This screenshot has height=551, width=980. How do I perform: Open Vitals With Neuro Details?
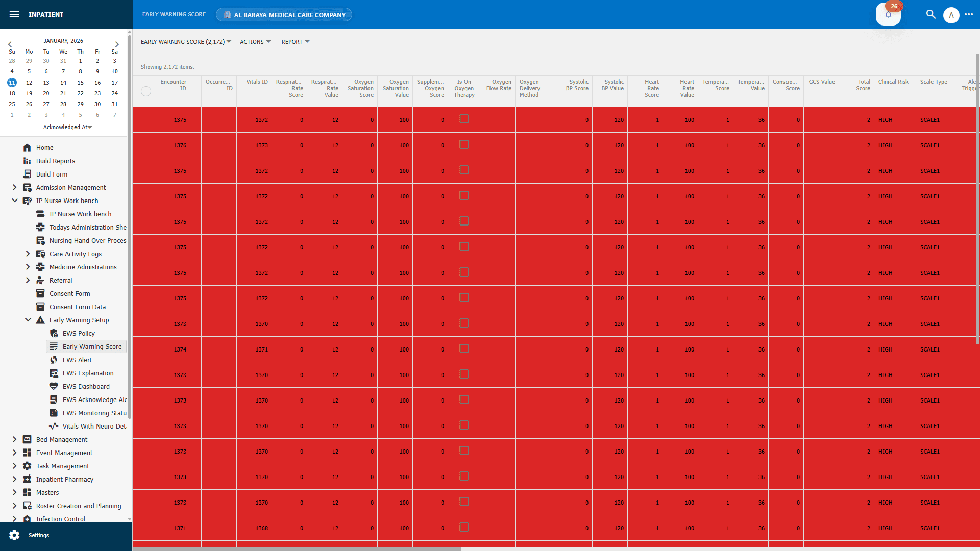coord(95,426)
